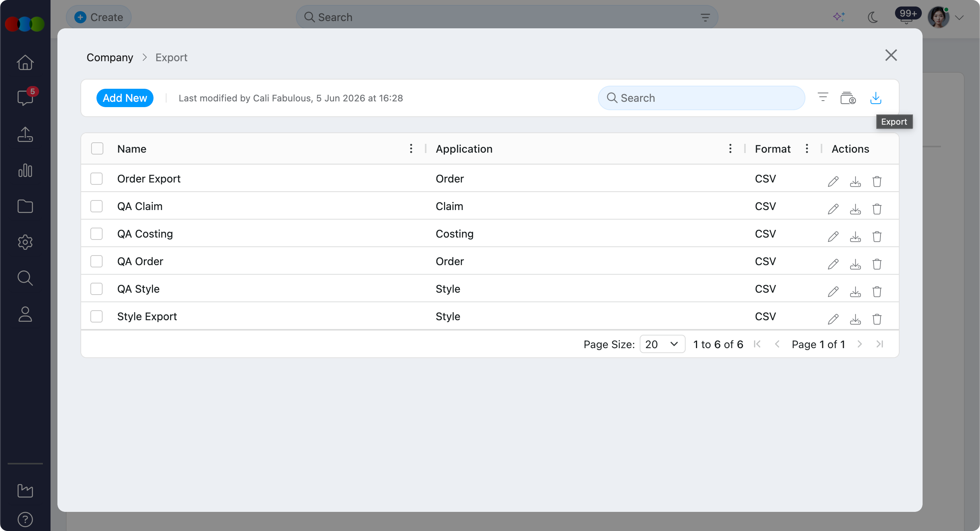Screen dimensions: 980x531
Task: Check the QA Claim row checkbox
Action: coord(96,206)
